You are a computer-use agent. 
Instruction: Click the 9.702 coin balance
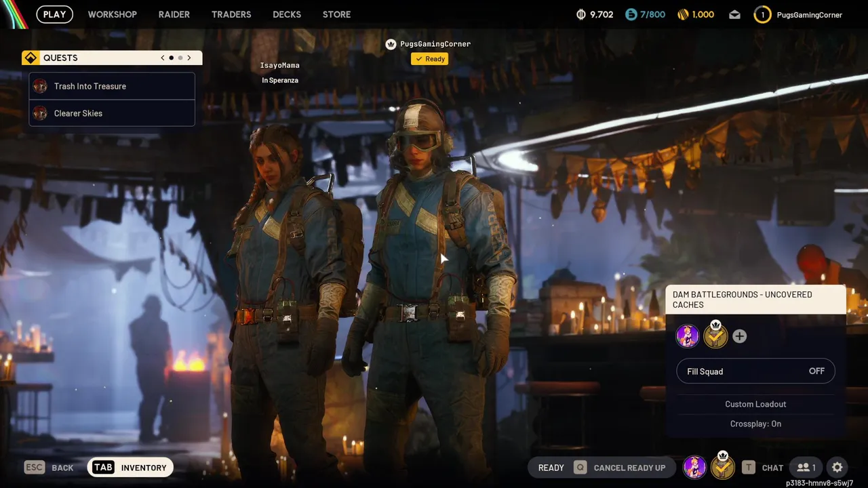pos(601,14)
